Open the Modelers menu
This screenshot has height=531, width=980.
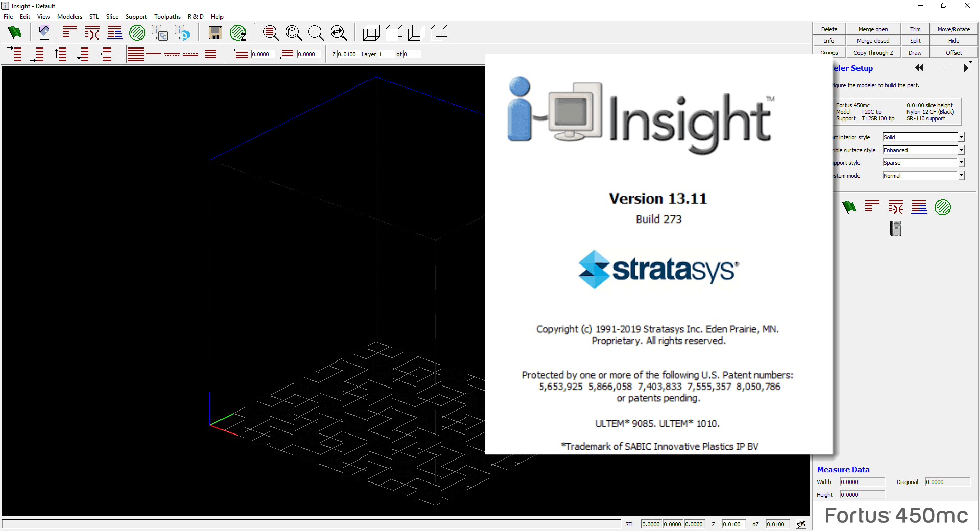[x=69, y=17]
